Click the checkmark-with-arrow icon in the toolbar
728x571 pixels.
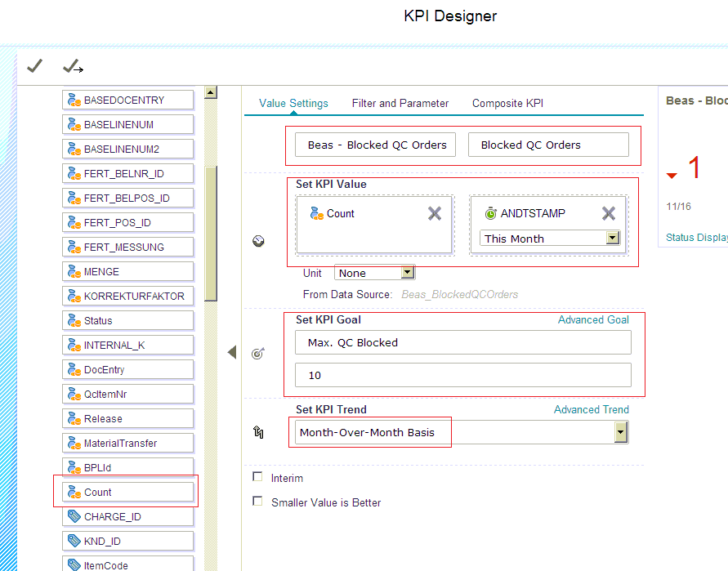[71, 65]
